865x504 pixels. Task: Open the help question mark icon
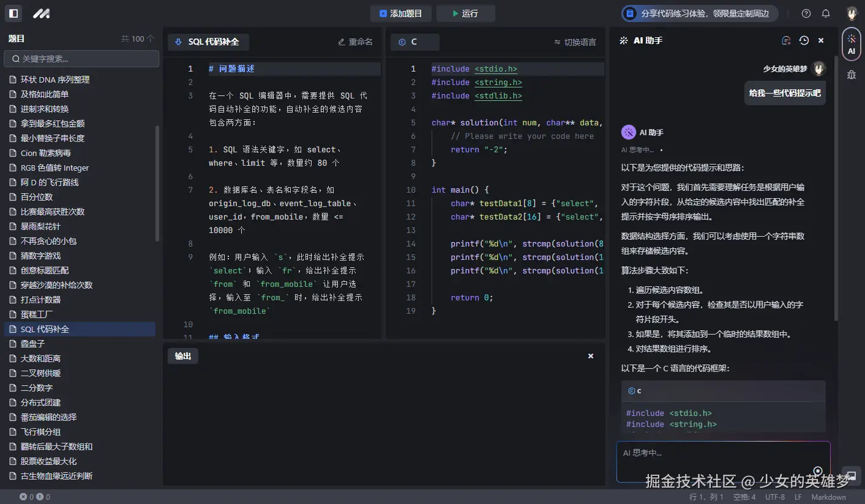click(806, 13)
